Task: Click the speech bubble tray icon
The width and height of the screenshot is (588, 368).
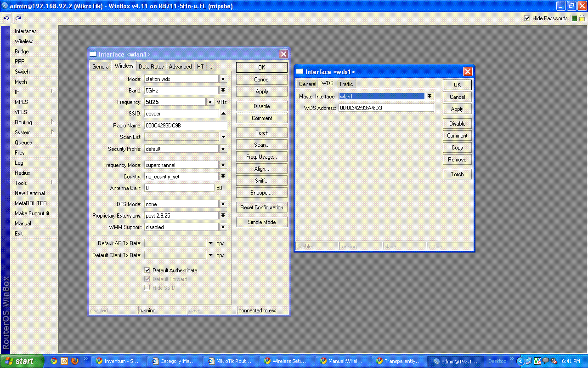Action: pyautogui.click(x=545, y=361)
